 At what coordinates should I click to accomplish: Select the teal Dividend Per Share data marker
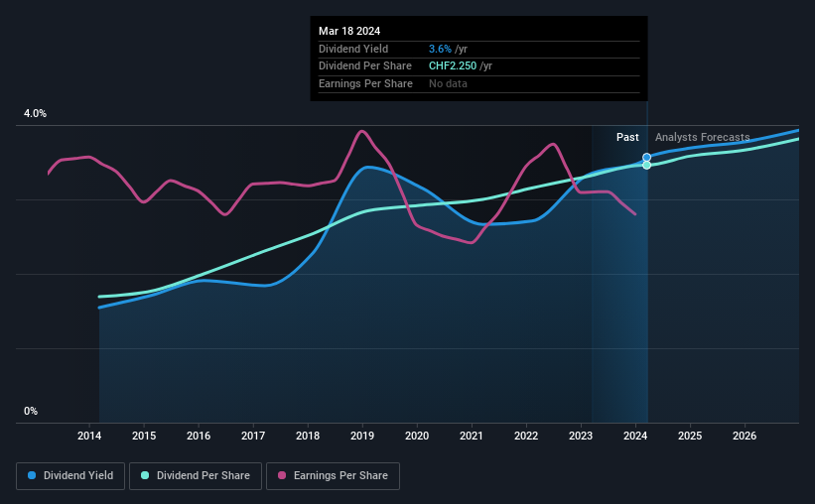tap(646, 166)
